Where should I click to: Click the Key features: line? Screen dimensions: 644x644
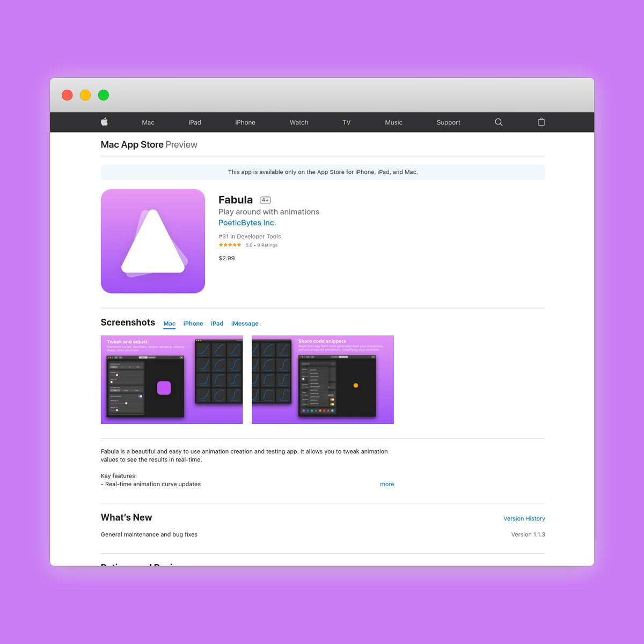point(119,476)
